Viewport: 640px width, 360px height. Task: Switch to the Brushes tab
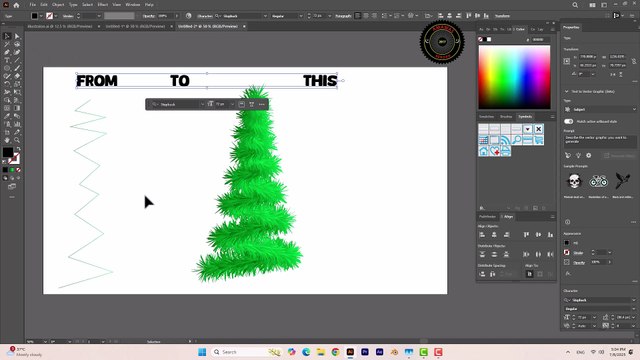click(x=506, y=117)
